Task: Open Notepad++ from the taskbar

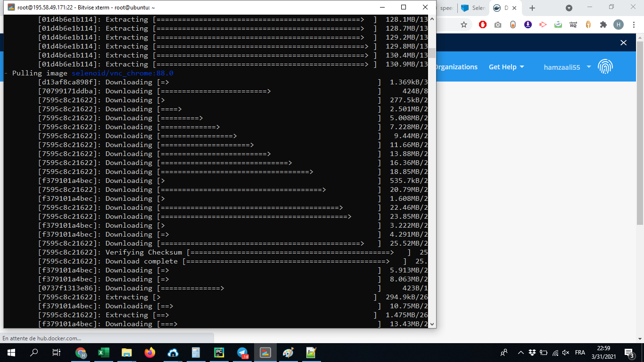Action: (x=311, y=353)
